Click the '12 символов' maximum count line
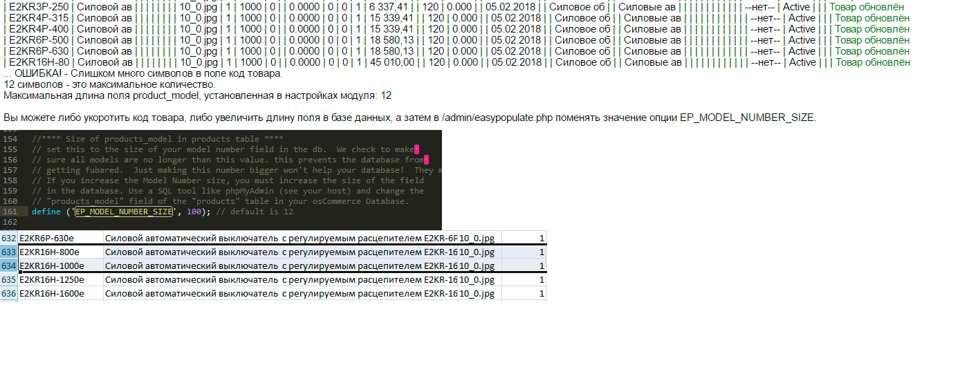The width and height of the screenshot is (980, 392). [109, 84]
